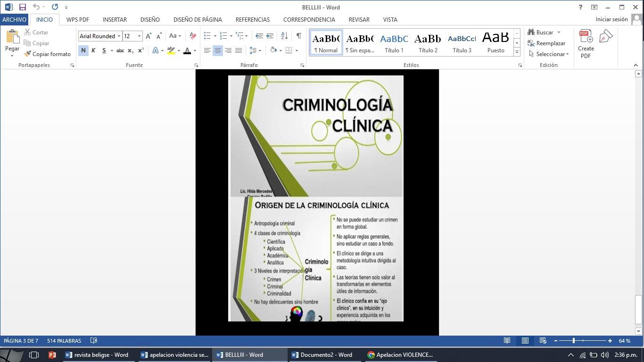This screenshot has height=362, width=644.
Task: Switch to the INSERTAR tab
Action: 115,19
